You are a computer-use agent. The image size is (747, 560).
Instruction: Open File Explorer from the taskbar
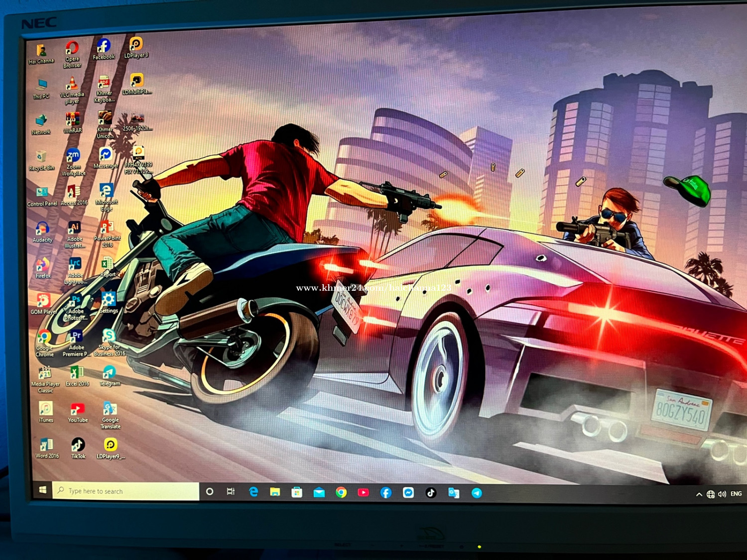(275, 492)
